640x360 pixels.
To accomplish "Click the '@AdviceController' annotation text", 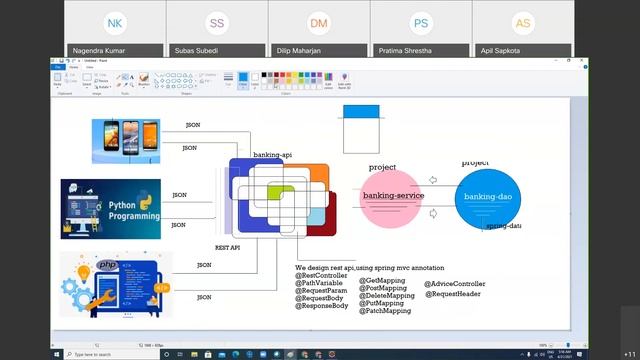I will [454, 284].
